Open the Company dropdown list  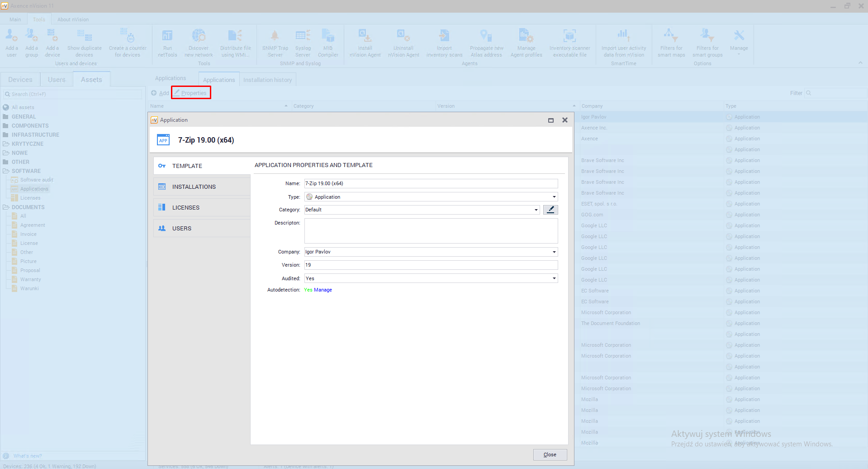pyautogui.click(x=554, y=252)
